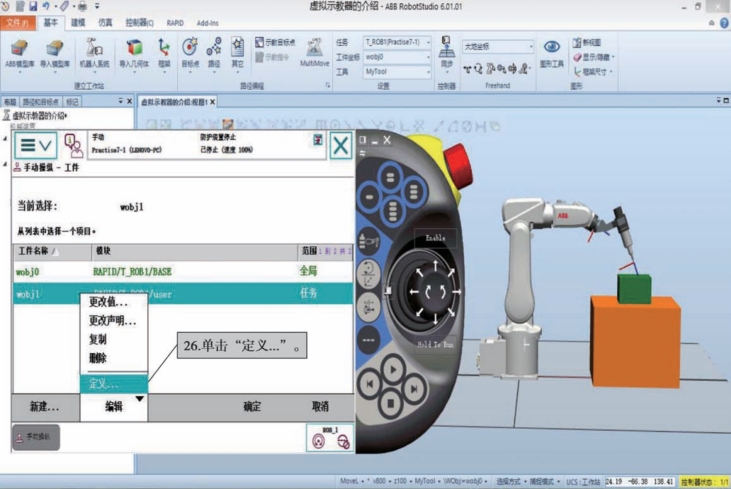Open the Robot System icon
This screenshot has height=489, width=731.
(93, 52)
